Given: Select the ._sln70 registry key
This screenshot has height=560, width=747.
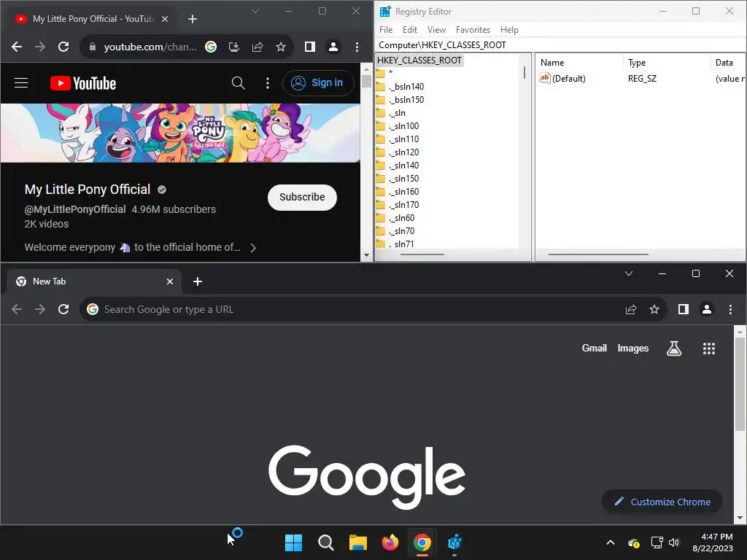Looking at the screenshot, I should click(402, 231).
